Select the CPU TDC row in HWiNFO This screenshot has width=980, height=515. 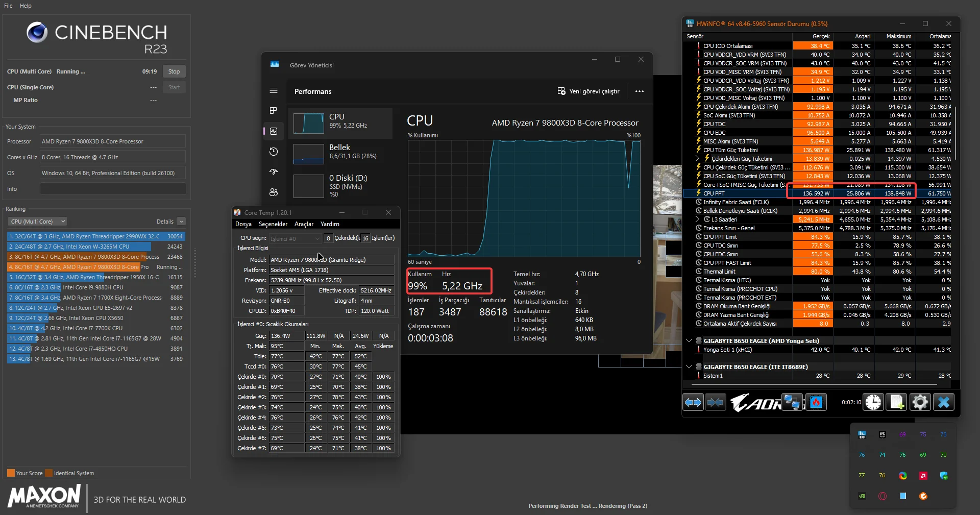tap(818, 124)
